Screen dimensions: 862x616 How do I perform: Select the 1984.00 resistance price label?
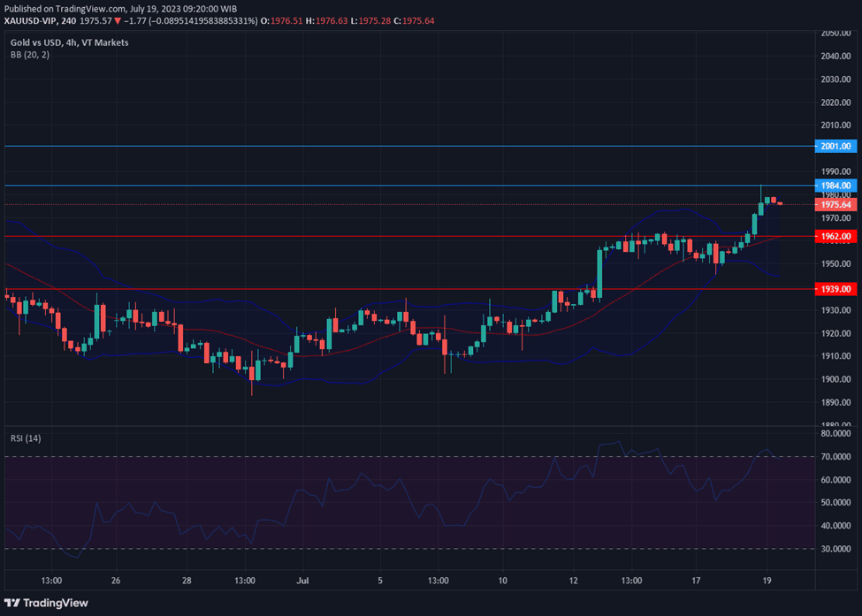pos(835,186)
